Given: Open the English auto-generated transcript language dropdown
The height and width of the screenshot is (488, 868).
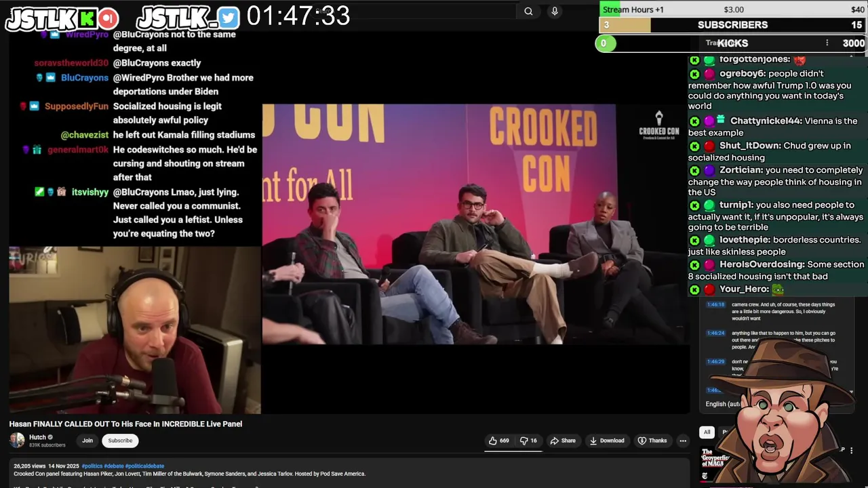Looking at the screenshot, I should point(722,404).
